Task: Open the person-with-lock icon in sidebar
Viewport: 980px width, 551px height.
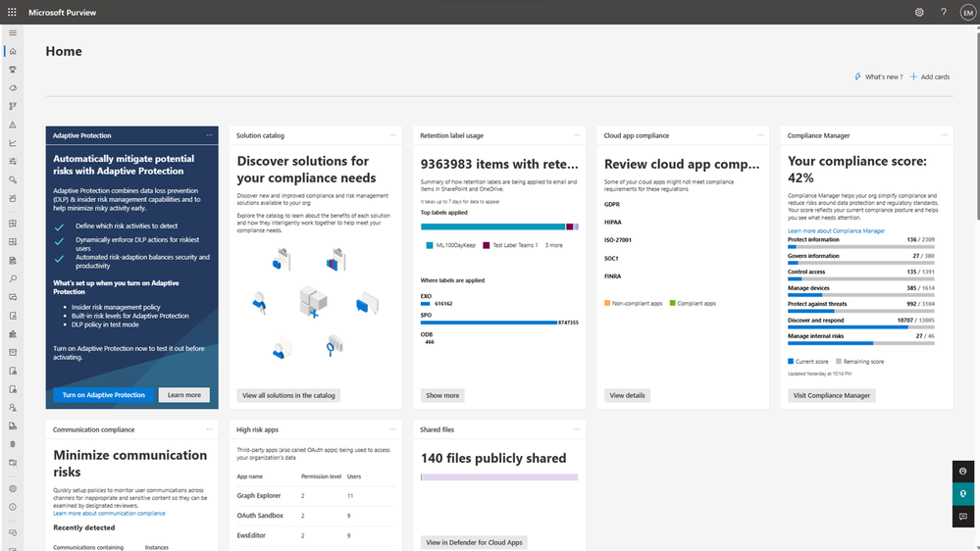Action: (13, 407)
